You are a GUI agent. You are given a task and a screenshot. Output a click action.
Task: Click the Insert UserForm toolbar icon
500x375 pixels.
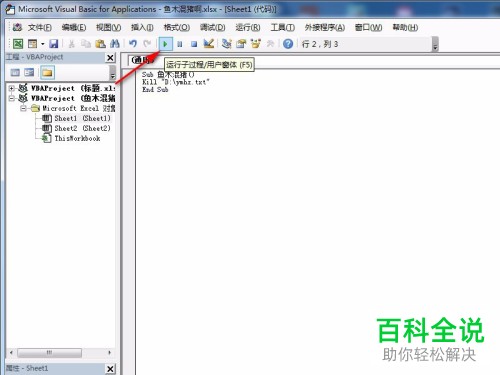(x=33, y=44)
